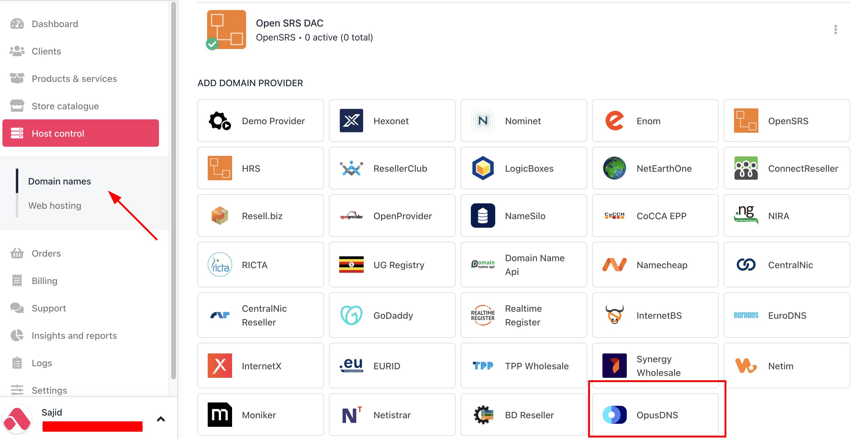Click the Namecheap logo icon
The height and width of the screenshot is (439, 868).
click(x=615, y=265)
